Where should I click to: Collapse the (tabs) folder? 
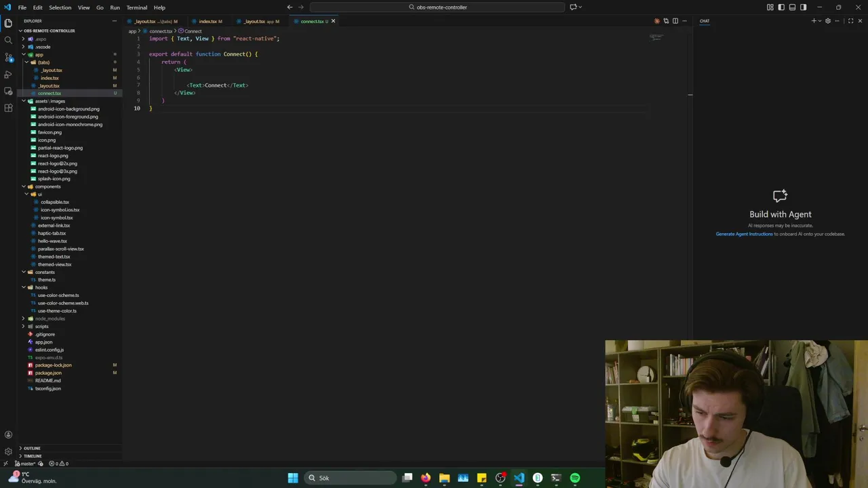tap(43, 62)
